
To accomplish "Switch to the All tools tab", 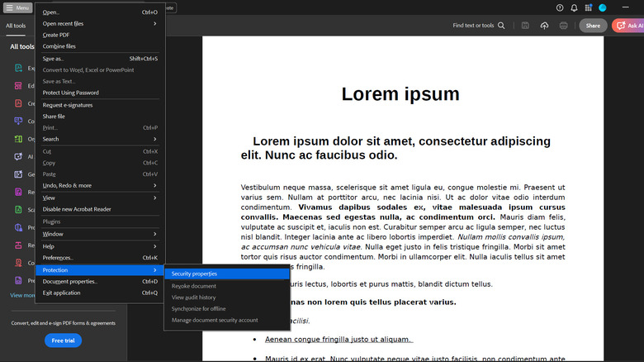I will (x=16, y=26).
